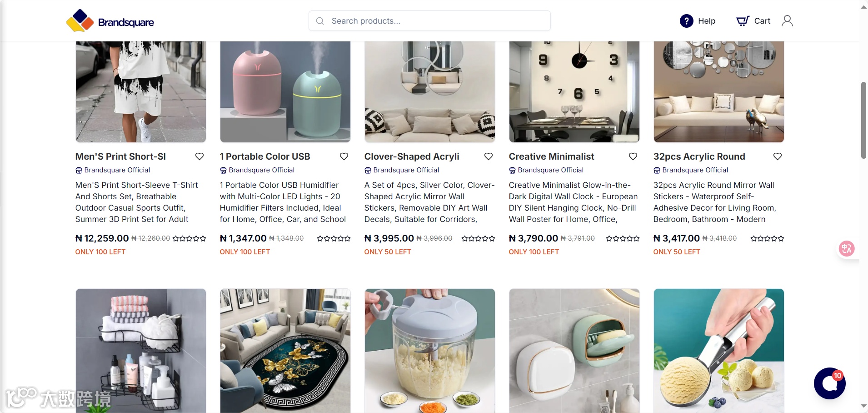
Task: Favorite the Men'S Print Short-Sl heart
Action: tap(200, 156)
